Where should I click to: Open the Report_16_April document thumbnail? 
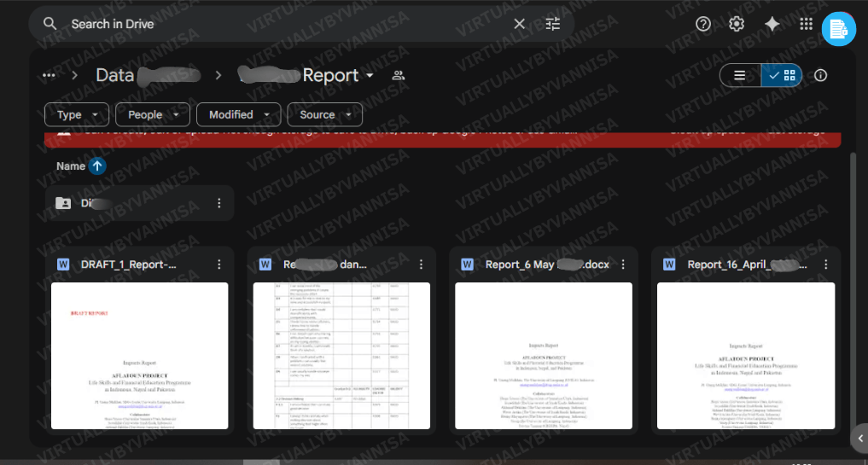(746, 356)
